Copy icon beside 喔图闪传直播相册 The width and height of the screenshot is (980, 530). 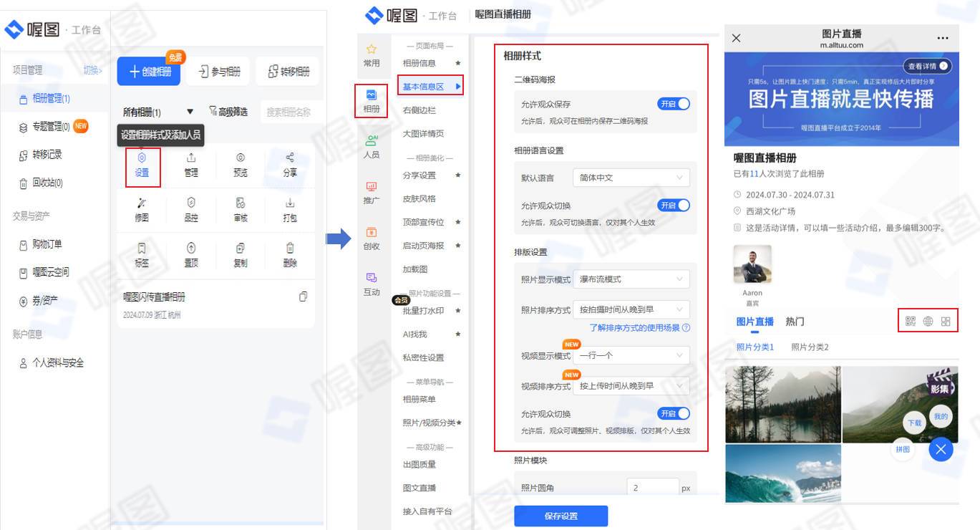(x=304, y=297)
